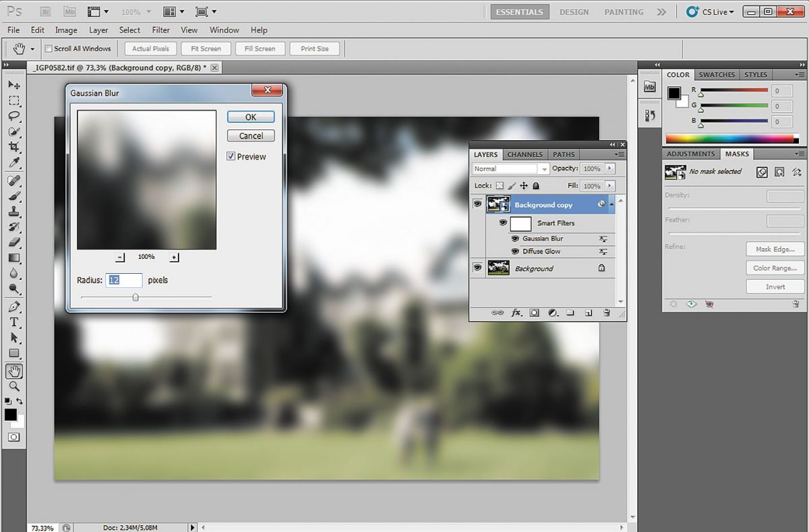Hide the Smart Filters visibility eye
Image resolution: width=809 pixels, height=532 pixels.
503,223
